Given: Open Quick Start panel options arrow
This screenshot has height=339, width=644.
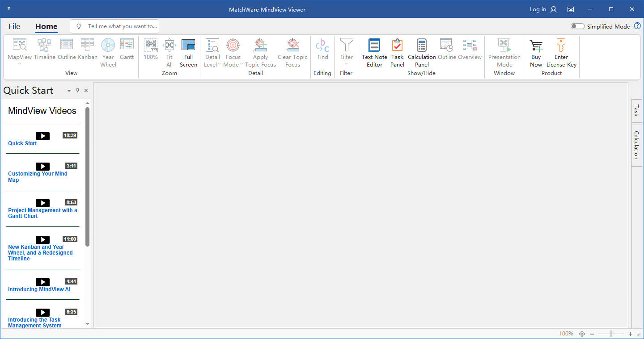Looking at the screenshot, I should pyautogui.click(x=69, y=91).
